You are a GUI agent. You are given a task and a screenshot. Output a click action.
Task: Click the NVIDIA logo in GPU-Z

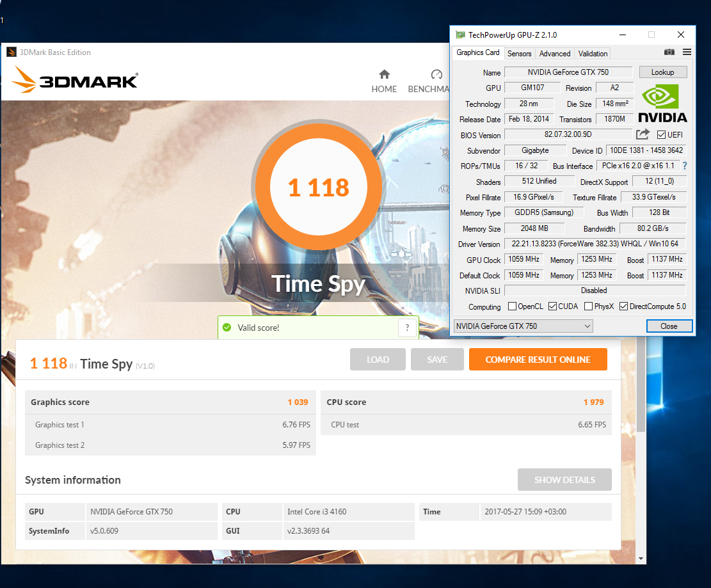click(662, 104)
